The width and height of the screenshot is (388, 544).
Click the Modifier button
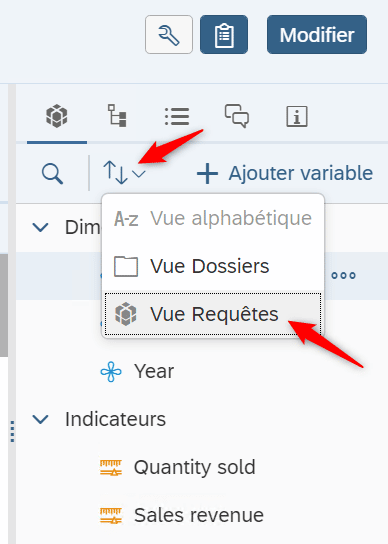(x=317, y=35)
